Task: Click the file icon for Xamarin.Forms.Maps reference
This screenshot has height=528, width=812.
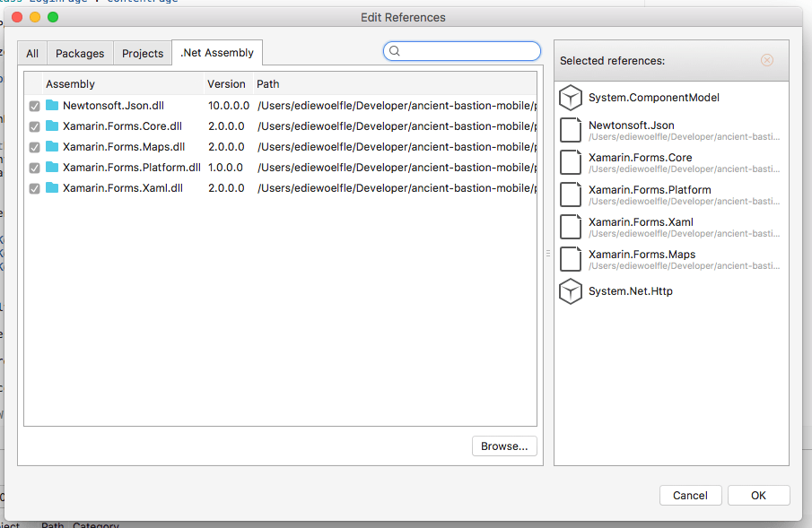Action: tap(571, 259)
